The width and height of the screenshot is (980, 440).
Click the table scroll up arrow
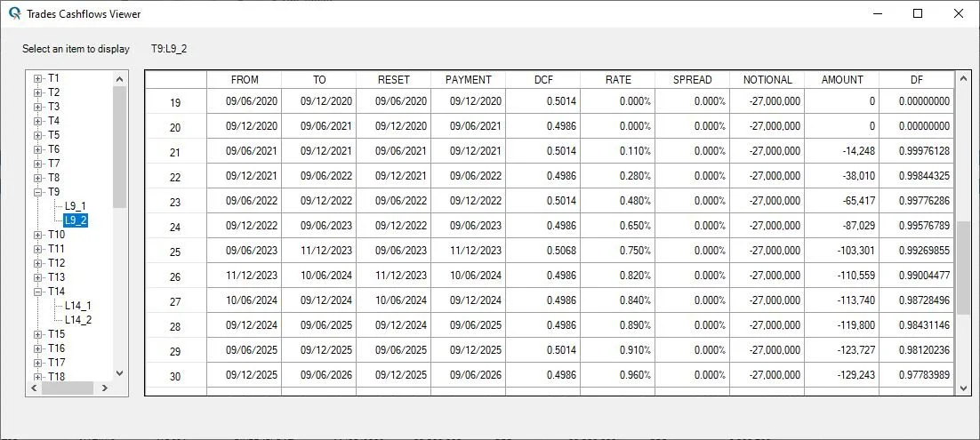963,79
